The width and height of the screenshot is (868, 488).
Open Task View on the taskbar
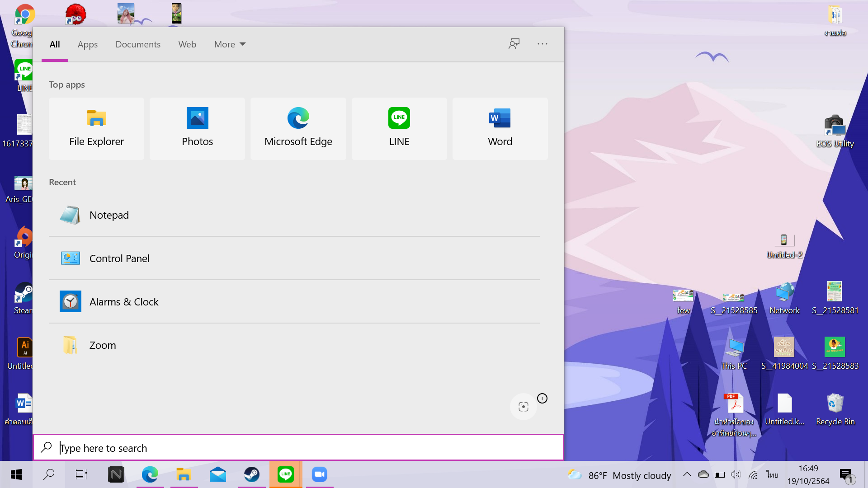[81, 474]
